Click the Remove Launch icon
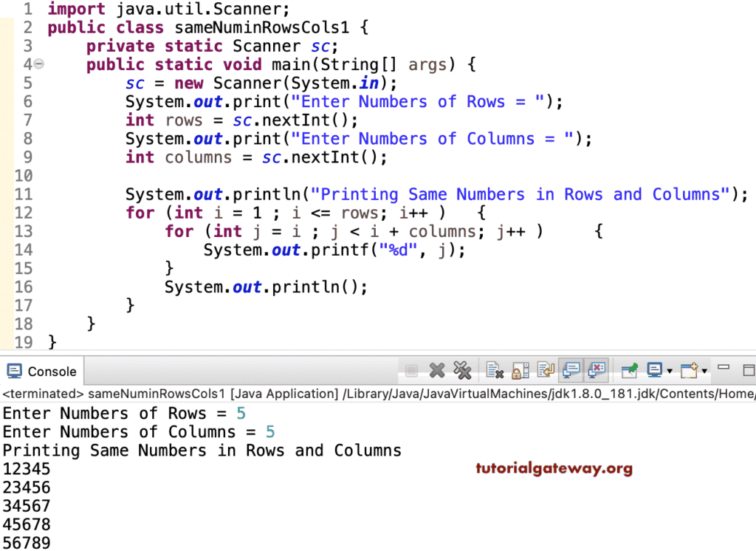756x551 pixels. (437, 369)
